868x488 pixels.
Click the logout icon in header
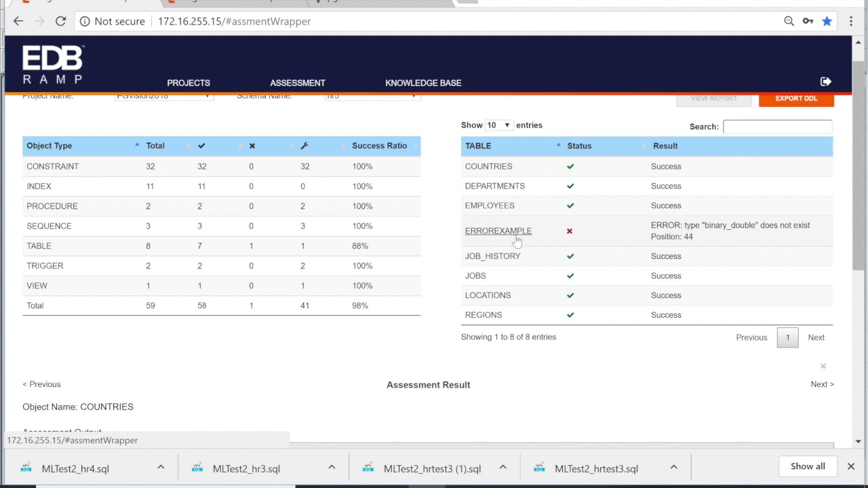(x=825, y=82)
